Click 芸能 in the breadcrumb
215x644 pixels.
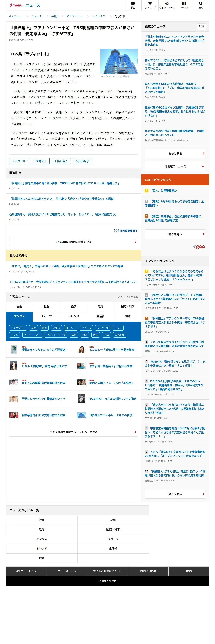[x=54, y=16]
